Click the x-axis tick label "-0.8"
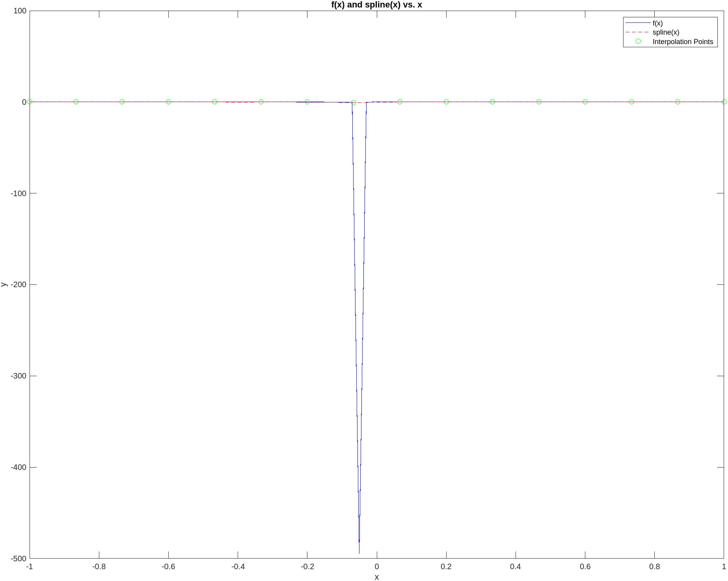The width and height of the screenshot is (728, 581). (x=99, y=567)
